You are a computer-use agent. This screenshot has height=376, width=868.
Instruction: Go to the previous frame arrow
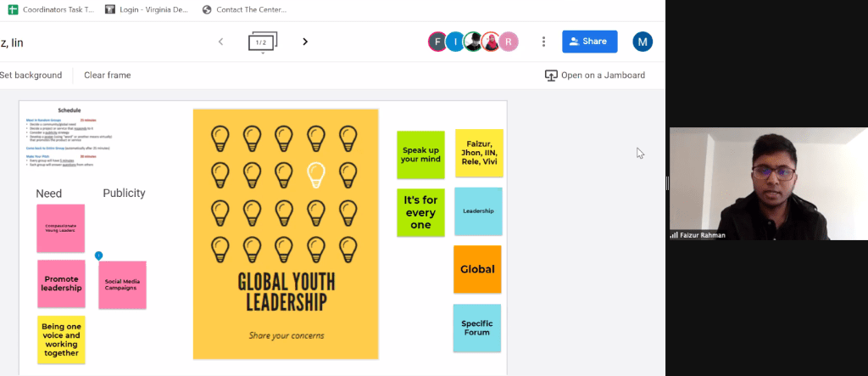(x=220, y=42)
